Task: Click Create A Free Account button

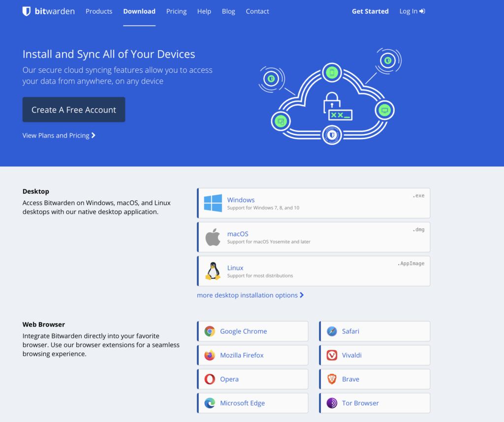Action: click(x=74, y=110)
